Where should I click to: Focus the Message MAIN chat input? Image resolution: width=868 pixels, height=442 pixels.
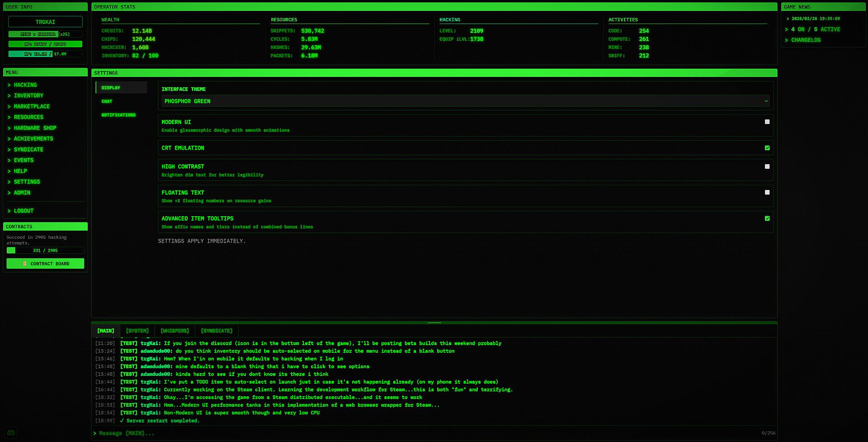click(425, 433)
